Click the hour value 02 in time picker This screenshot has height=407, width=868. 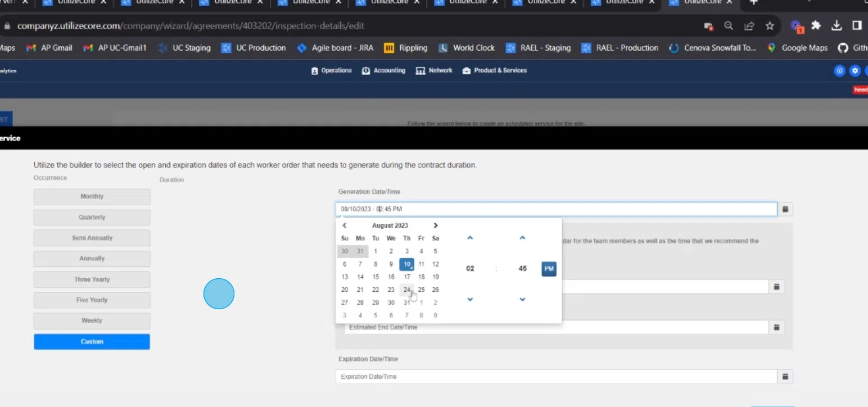click(470, 269)
